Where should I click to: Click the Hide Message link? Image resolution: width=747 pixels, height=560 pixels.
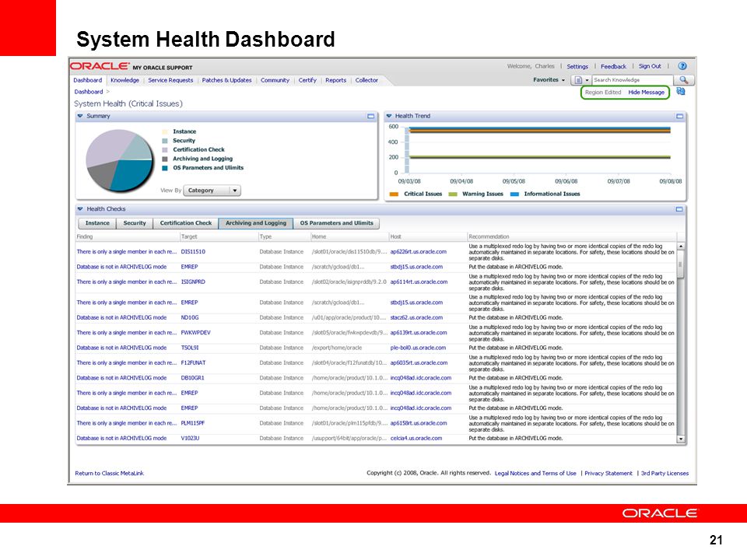click(646, 93)
